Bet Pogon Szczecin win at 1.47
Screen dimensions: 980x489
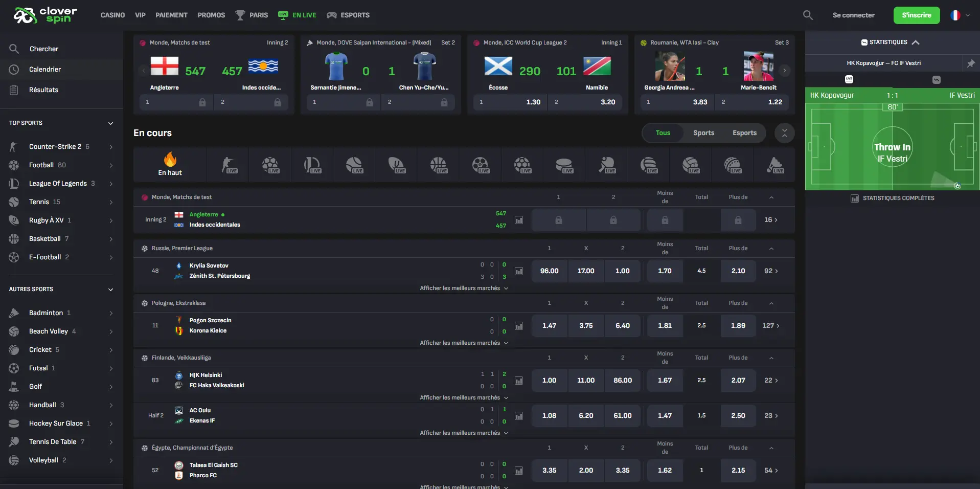coord(550,326)
